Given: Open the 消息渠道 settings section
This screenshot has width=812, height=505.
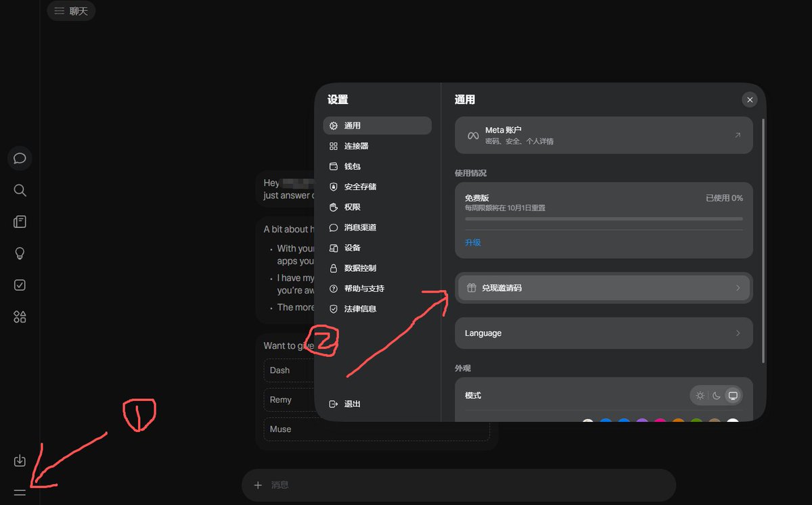Looking at the screenshot, I should coord(377,227).
